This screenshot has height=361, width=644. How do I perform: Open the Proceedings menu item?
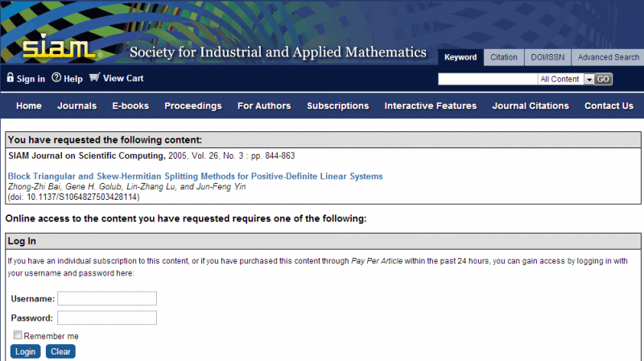[x=193, y=106]
